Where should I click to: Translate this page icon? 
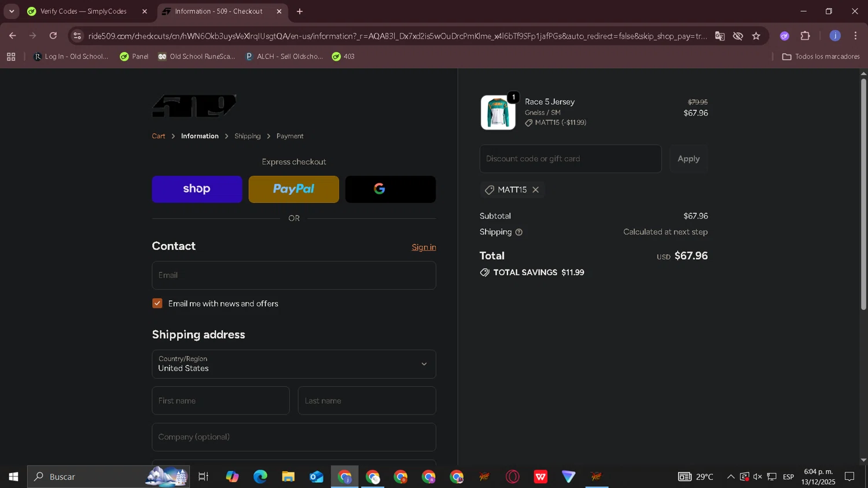[x=720, y=36]
